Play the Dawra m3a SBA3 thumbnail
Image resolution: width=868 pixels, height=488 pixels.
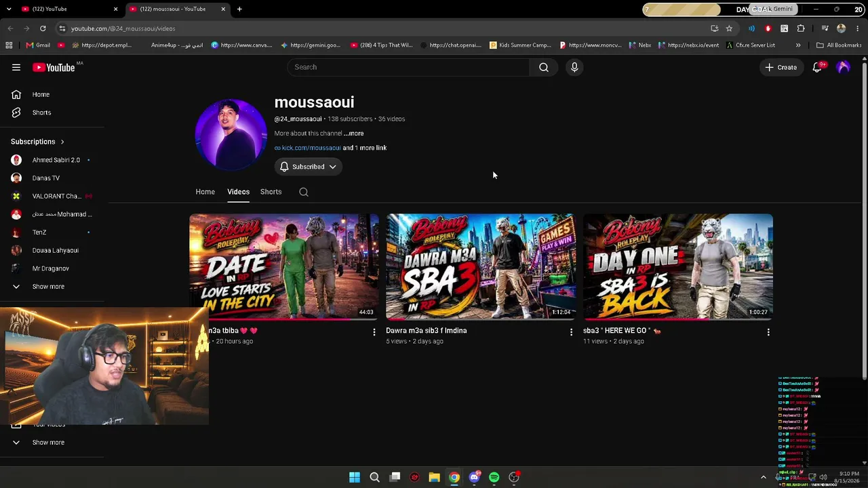[481, 266]
